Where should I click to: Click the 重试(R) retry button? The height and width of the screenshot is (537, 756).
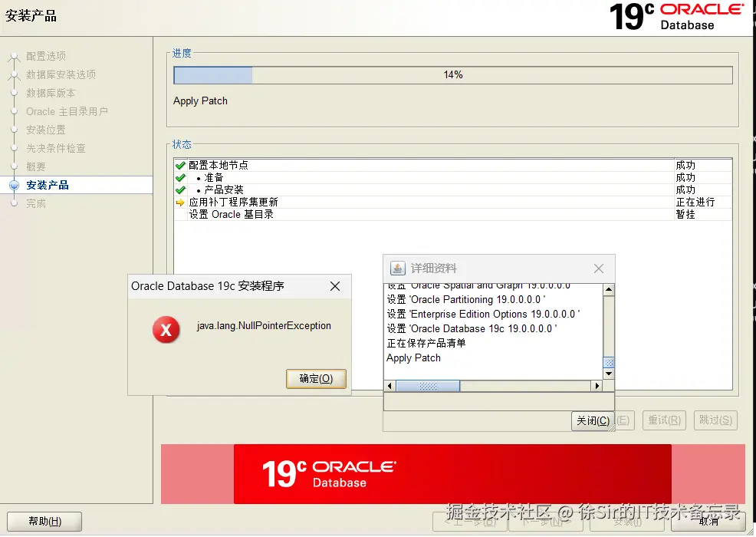click(x=664, y=420)
